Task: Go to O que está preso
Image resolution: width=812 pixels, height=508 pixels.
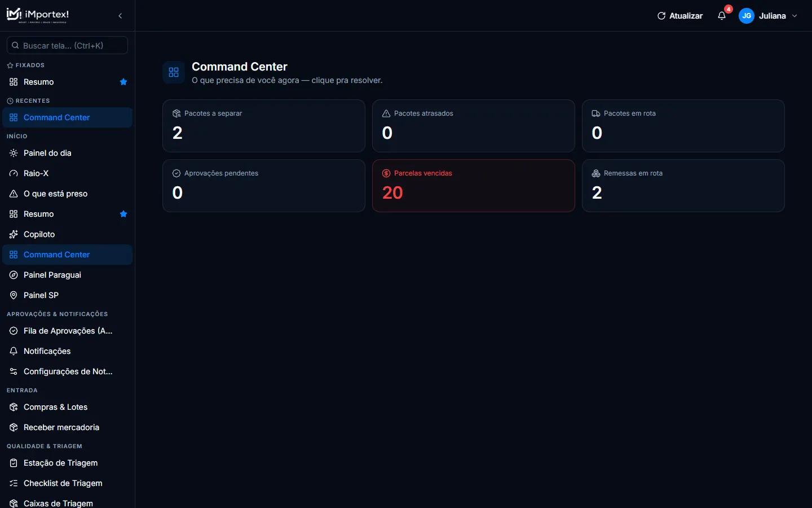Action: (x=67, y=194)
